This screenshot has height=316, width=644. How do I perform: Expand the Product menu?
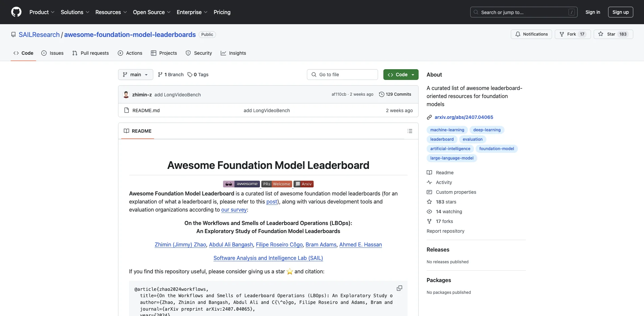click(42, 12)
